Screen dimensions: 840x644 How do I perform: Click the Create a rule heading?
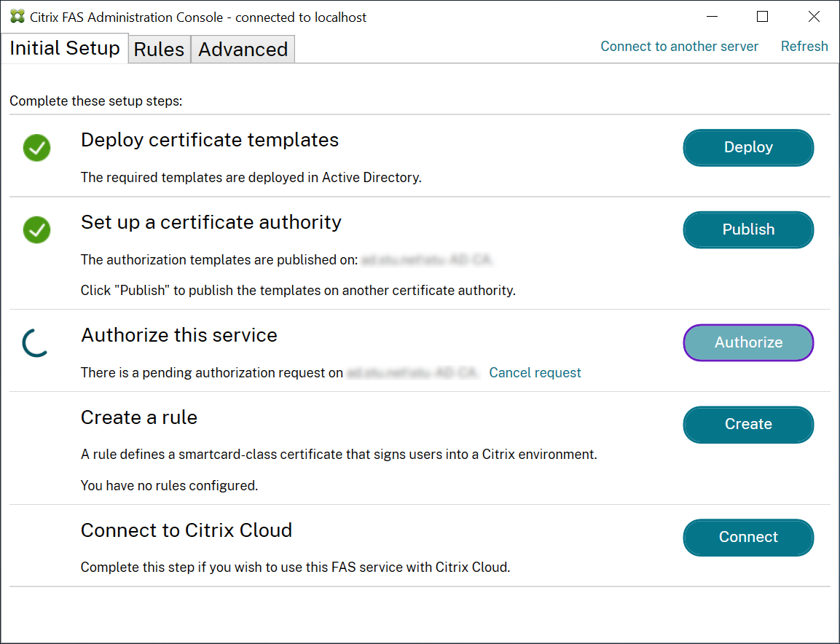(x=139, y=417)
